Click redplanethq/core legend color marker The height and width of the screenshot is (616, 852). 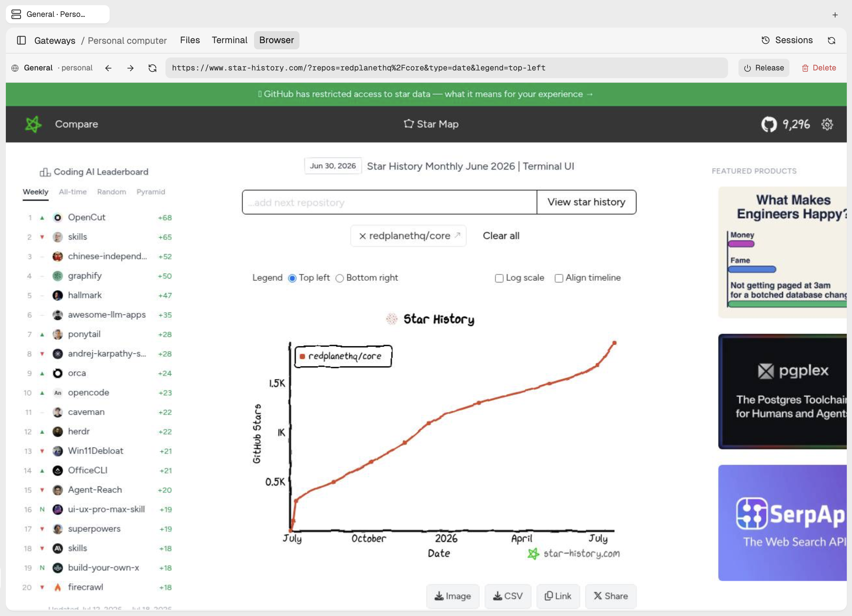pyautogui.click(x=302, y=356)
